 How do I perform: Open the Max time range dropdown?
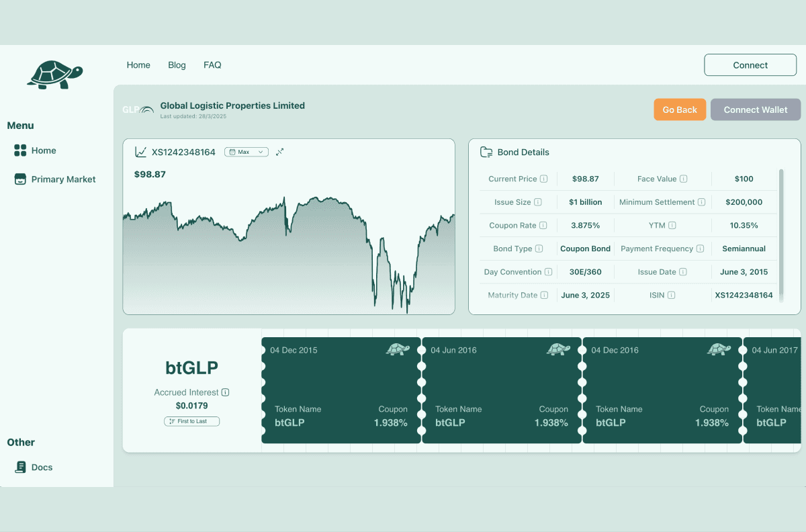click(x=247, y=152)
